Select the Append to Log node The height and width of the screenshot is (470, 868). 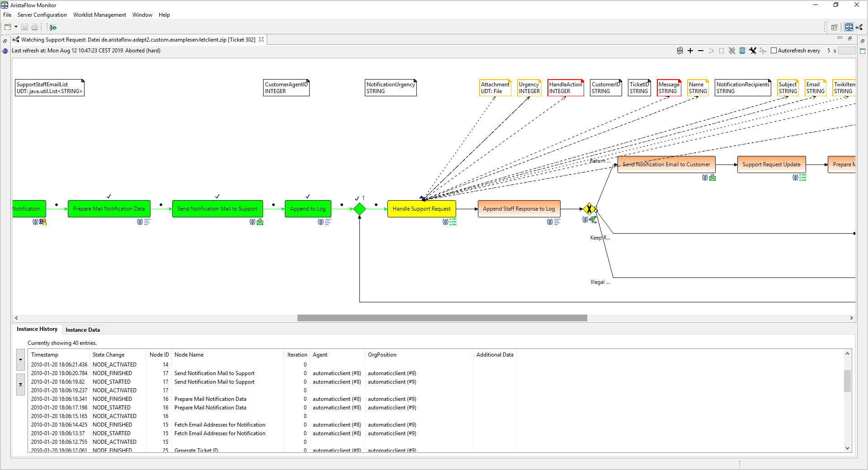point(308,209)
